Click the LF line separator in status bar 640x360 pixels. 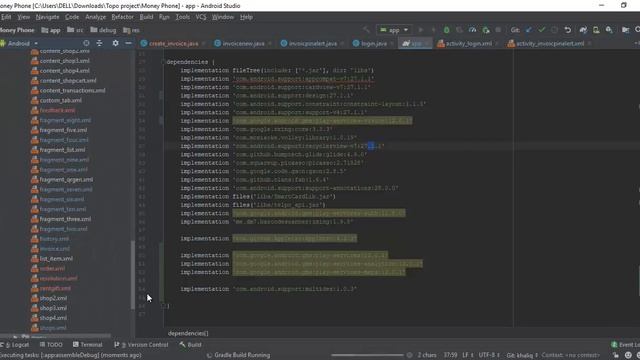(x=468, y=355)
